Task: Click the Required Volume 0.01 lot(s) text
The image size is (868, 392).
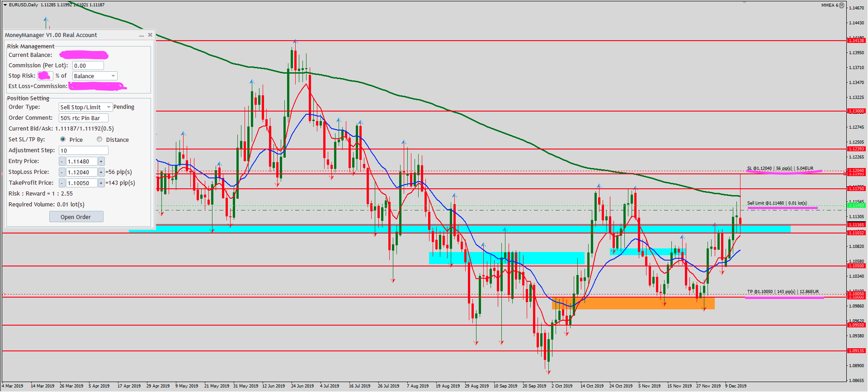Action: (x=47, y=204)
